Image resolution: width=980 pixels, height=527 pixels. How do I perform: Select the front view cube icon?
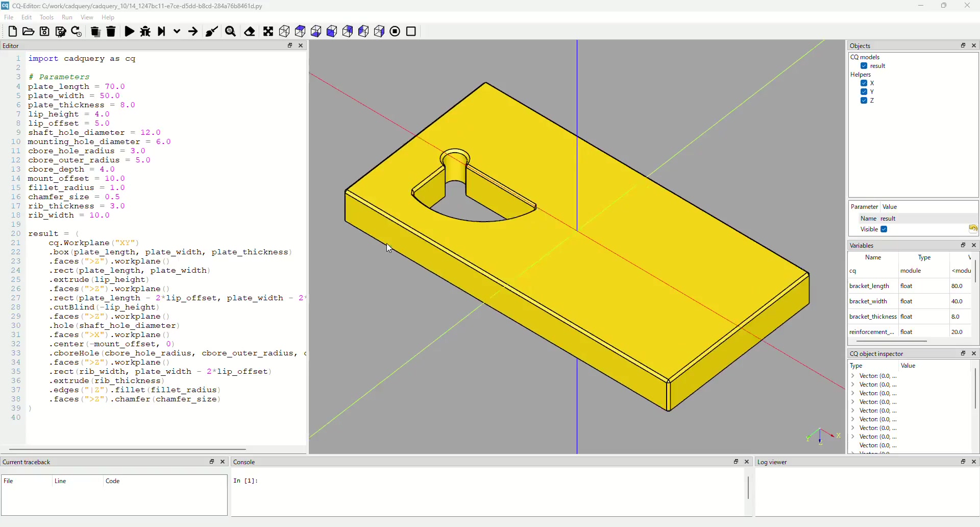pos(332,32)
